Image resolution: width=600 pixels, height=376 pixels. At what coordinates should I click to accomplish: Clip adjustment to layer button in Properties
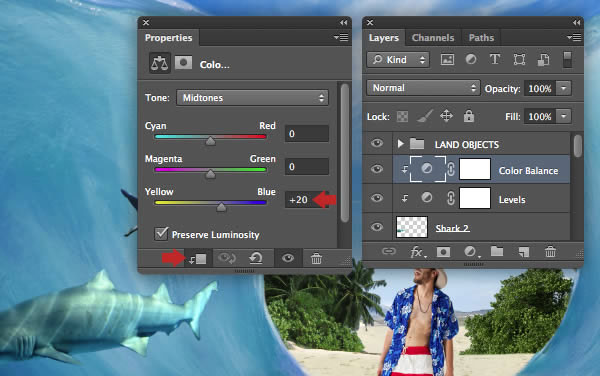pyautogui.click(x=197, y=259)
